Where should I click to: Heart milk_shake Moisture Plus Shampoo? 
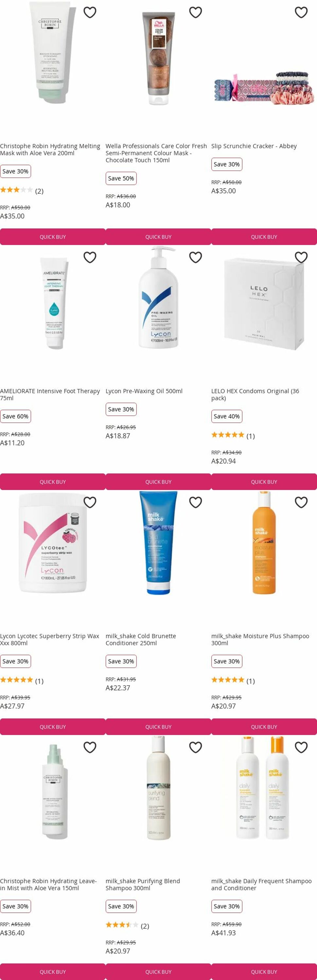(301, 502)
